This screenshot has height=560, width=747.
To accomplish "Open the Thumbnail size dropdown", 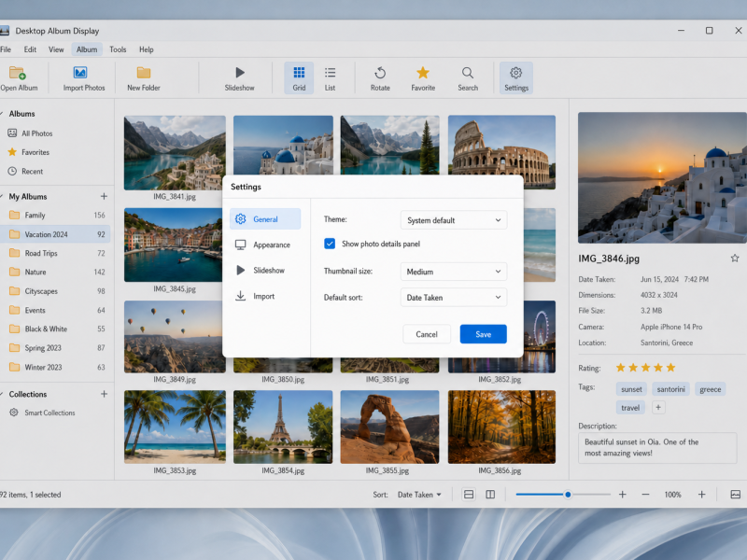I will 454,272.
